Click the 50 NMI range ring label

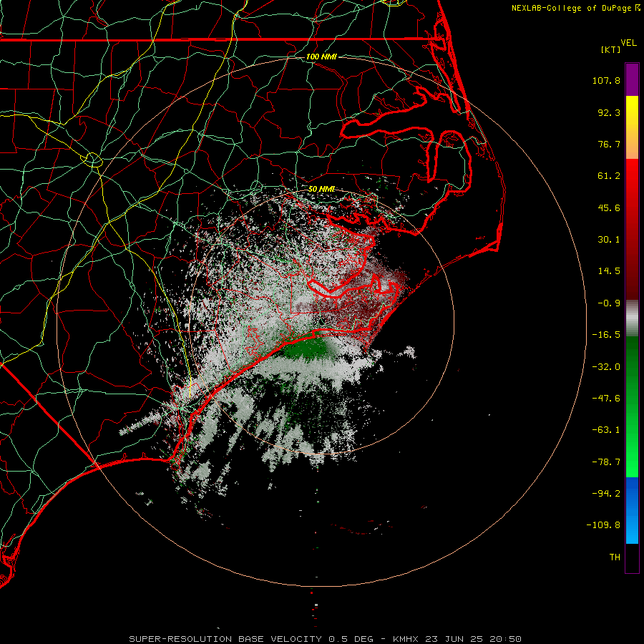coord(321,189)
